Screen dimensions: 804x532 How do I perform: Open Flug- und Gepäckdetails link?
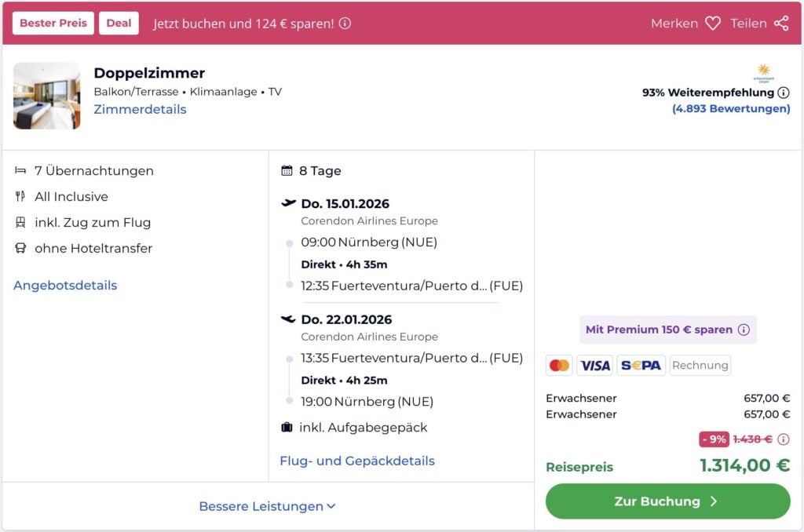[357, 461]
